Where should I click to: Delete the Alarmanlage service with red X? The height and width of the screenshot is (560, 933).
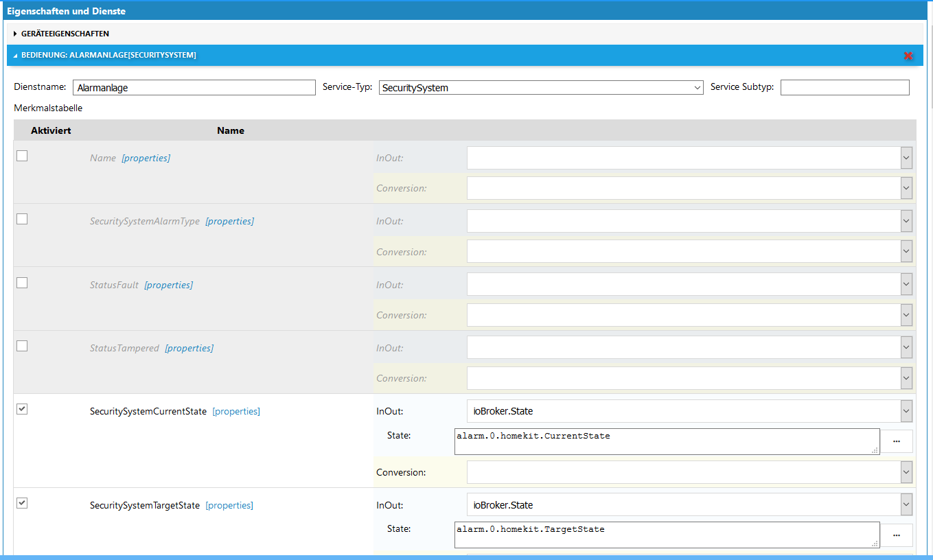coord(908,56)
